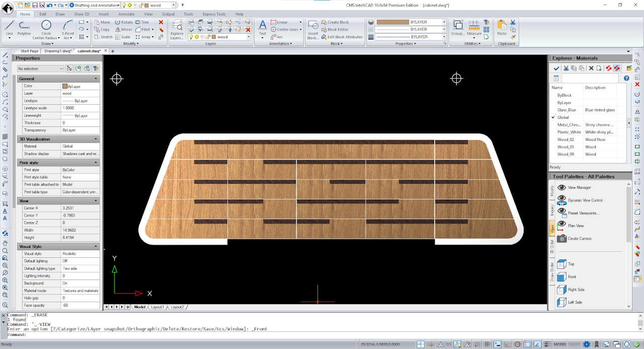Click the command line input field
The width and height of the screenshot is (644, 349).
[x=322, y=334]
